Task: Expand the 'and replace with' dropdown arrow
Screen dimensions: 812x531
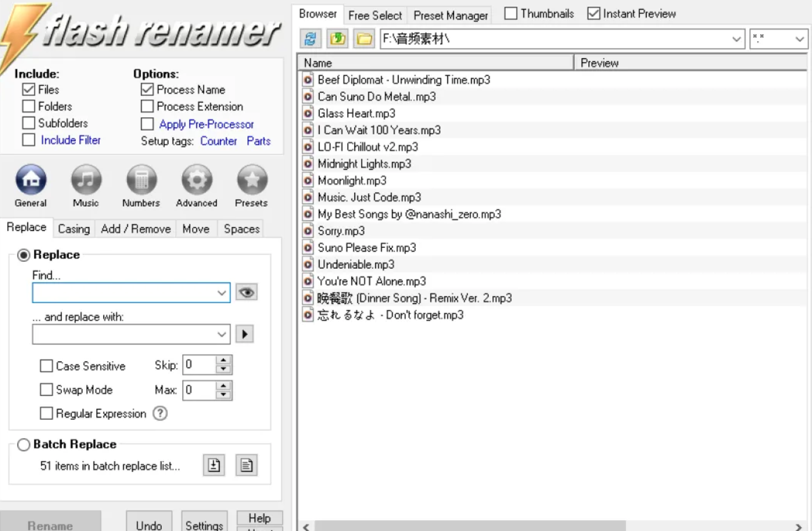Action: coord(222,334)
